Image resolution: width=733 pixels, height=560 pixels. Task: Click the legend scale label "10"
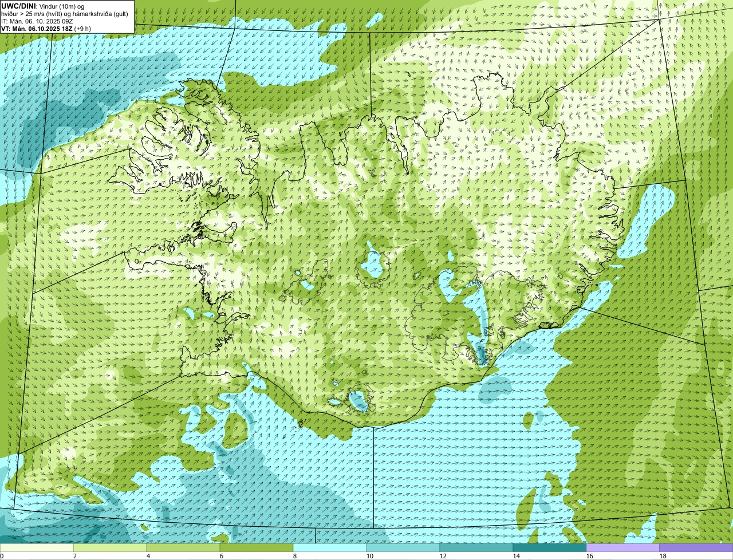[370, 556]
